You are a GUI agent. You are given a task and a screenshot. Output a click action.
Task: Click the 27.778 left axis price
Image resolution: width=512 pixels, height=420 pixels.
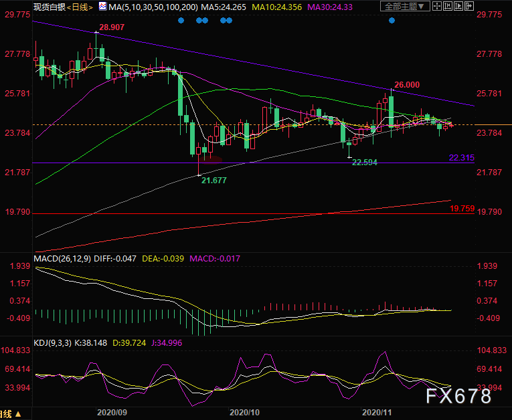pyautogui.click(x=17, y=54)
